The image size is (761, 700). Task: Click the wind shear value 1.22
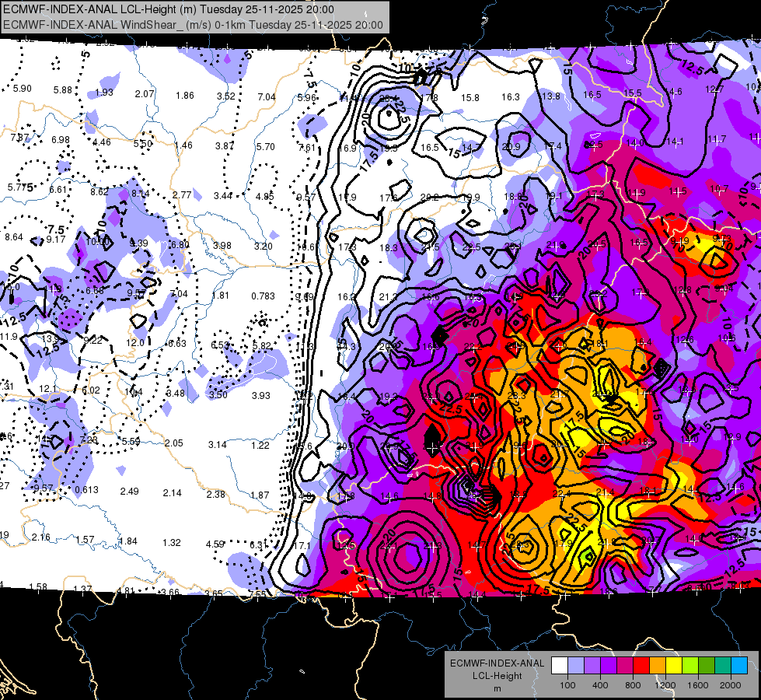coord(260,445)
